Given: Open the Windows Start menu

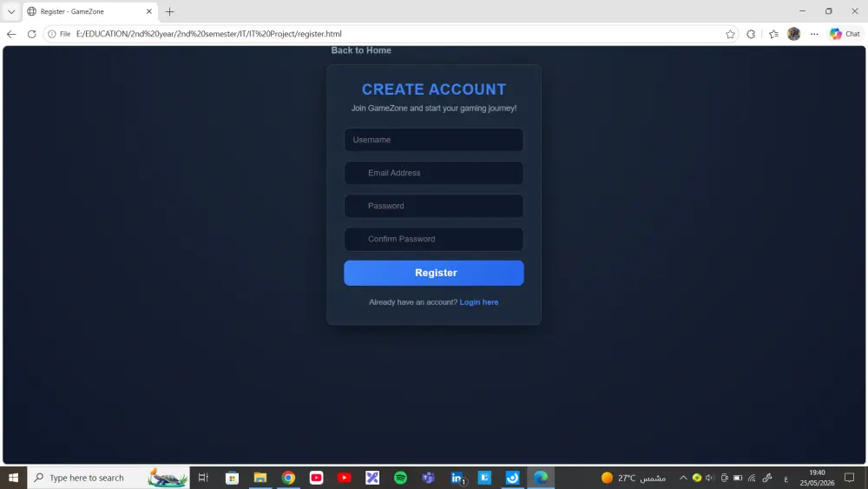Looking at the screenshot, I should coord(13,478).
